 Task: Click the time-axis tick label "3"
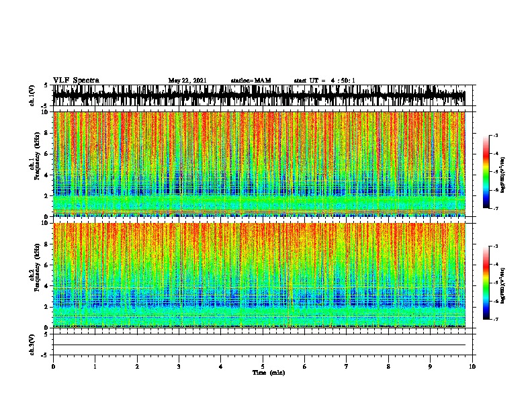tap(179, 367)
